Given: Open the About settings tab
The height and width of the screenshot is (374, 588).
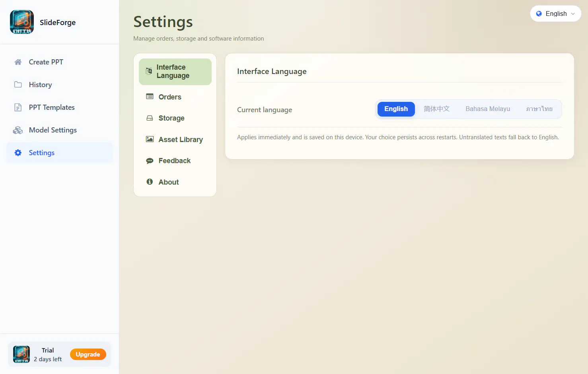Looking at the screenshot, I should point(175,182).
